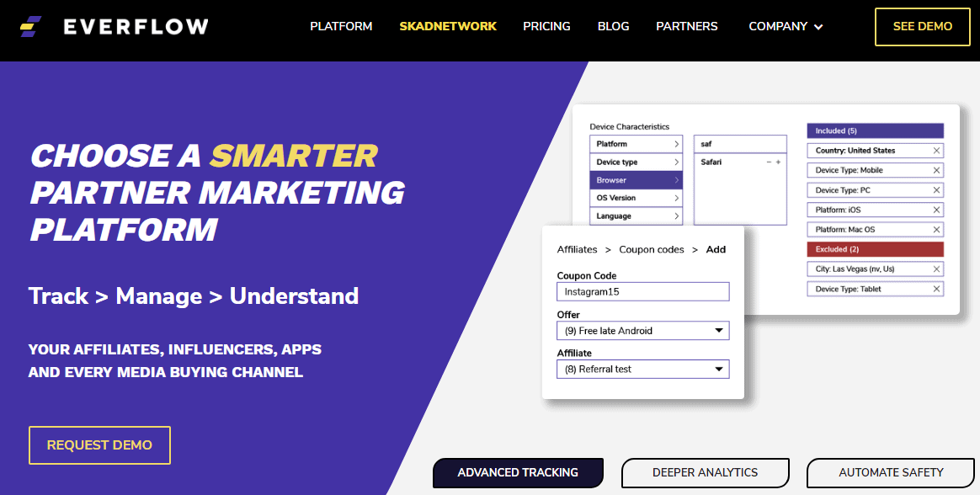Viewport: 980px width, 495px height.
Task: Click the Everflow logo icon
Action: 30,26
